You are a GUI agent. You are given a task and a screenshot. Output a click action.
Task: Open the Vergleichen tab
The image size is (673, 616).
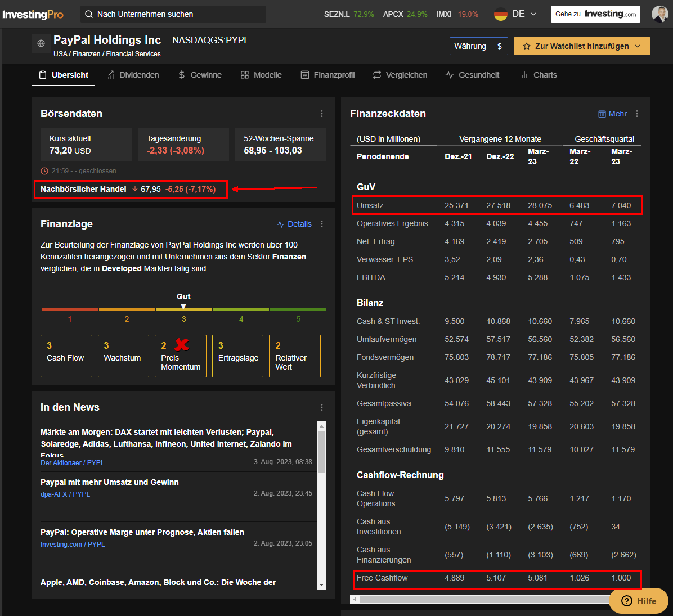[400, 75]
